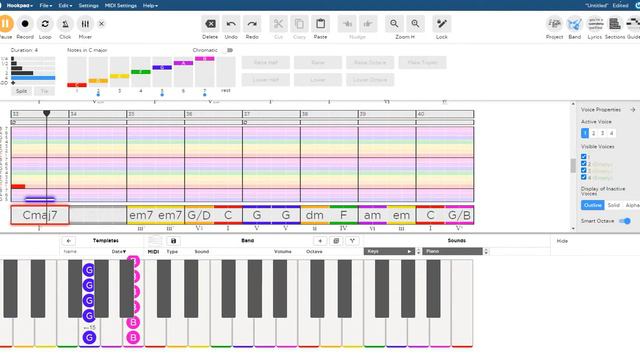
Task: Select the dm chord block
Action: pos(315,215)
